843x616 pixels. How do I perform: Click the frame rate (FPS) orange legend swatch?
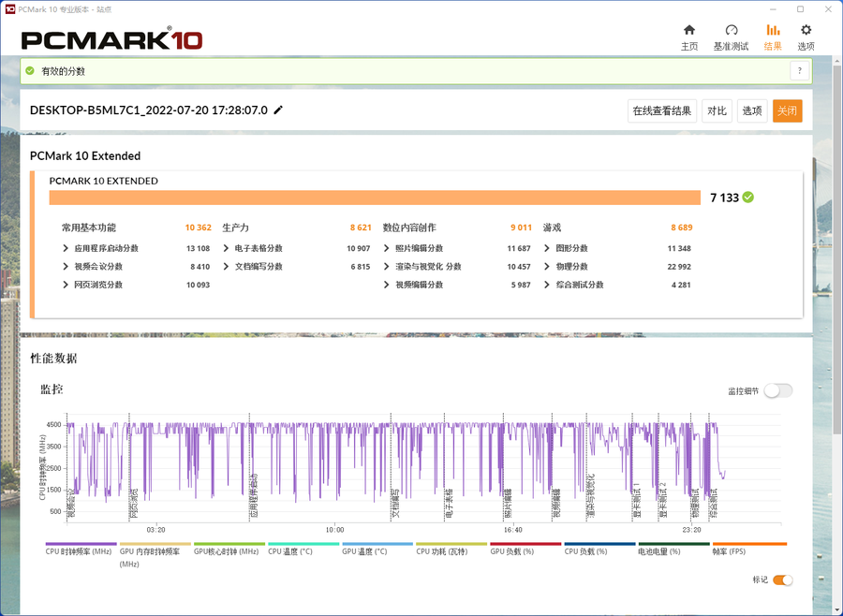(749, 544)
